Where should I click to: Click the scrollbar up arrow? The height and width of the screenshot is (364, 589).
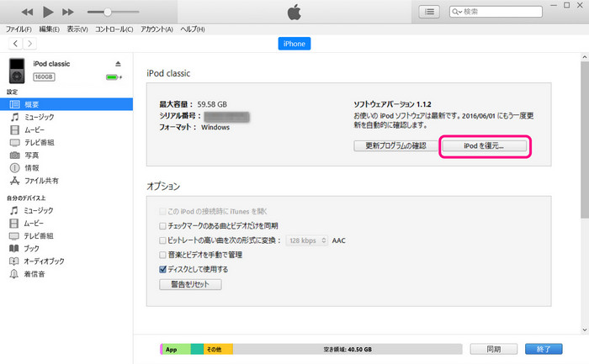tap(585, 57)
